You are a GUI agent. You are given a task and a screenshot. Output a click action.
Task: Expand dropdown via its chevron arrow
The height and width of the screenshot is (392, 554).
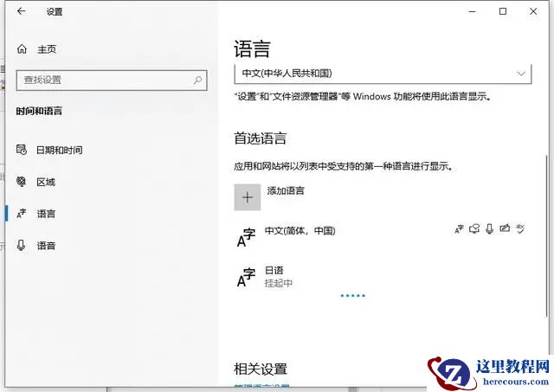click(x=521, y=74)
